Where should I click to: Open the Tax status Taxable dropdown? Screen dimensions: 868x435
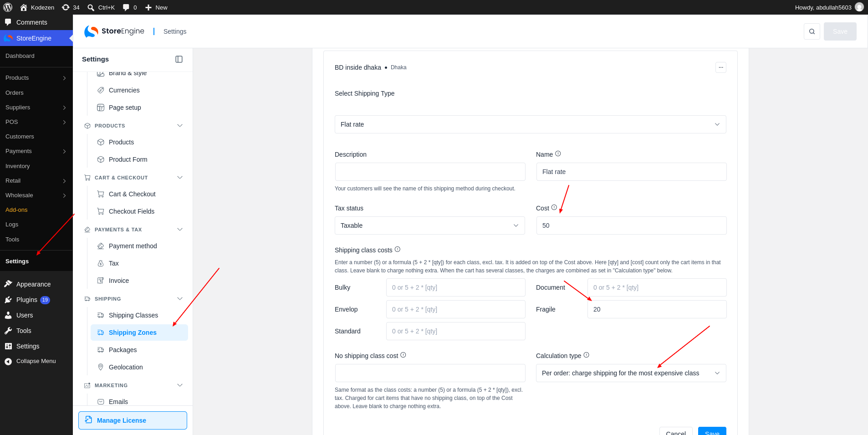[x=429, y=225]
